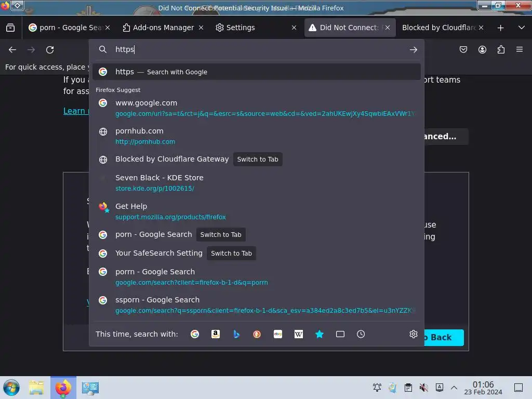Click Switch to Tab for Blocked by Cloudflare Gateway

[258, 159]
